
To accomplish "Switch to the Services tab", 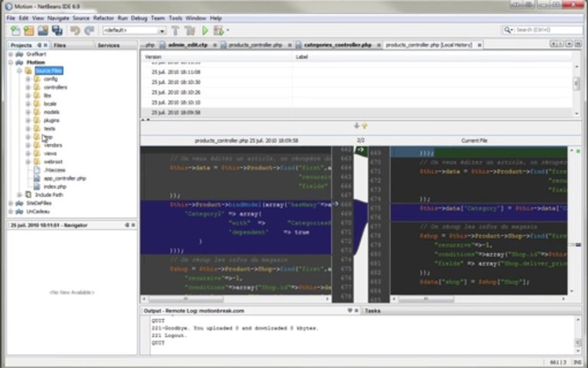I will (109, 45).
